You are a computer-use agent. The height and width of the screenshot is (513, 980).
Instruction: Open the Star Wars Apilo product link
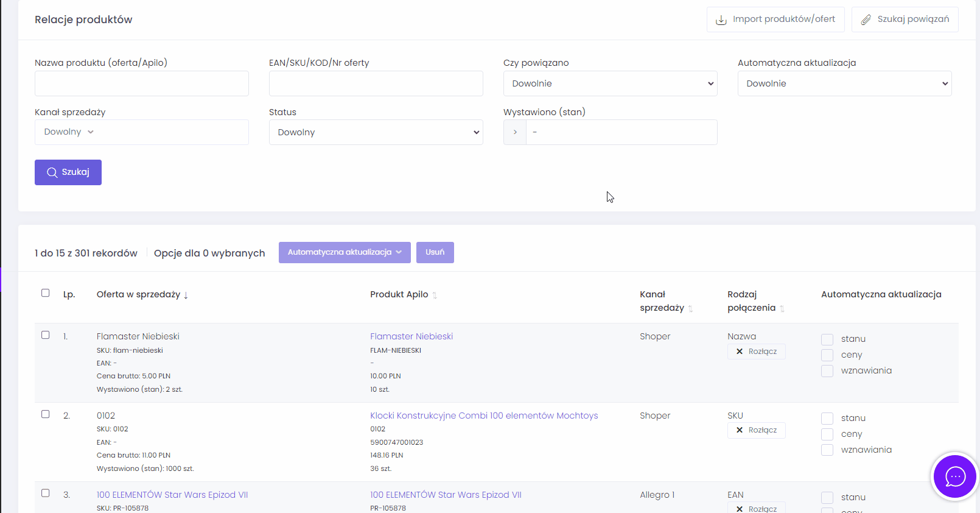[446, 495]
